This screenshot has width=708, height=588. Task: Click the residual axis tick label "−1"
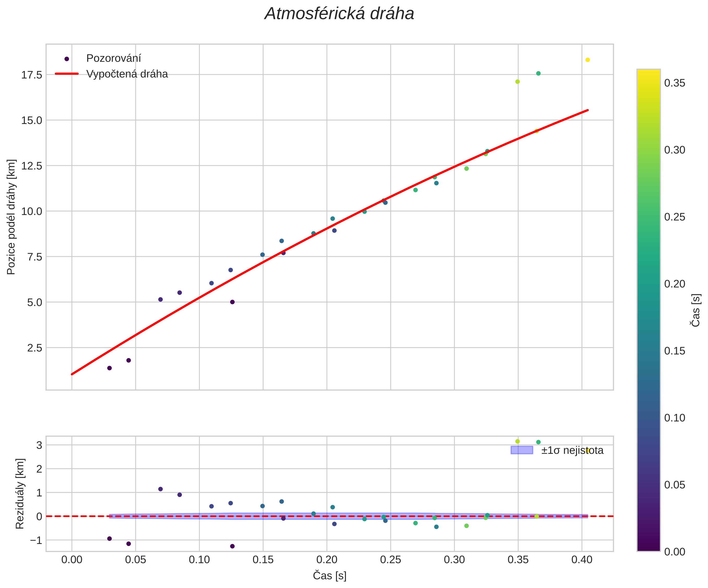36,541
